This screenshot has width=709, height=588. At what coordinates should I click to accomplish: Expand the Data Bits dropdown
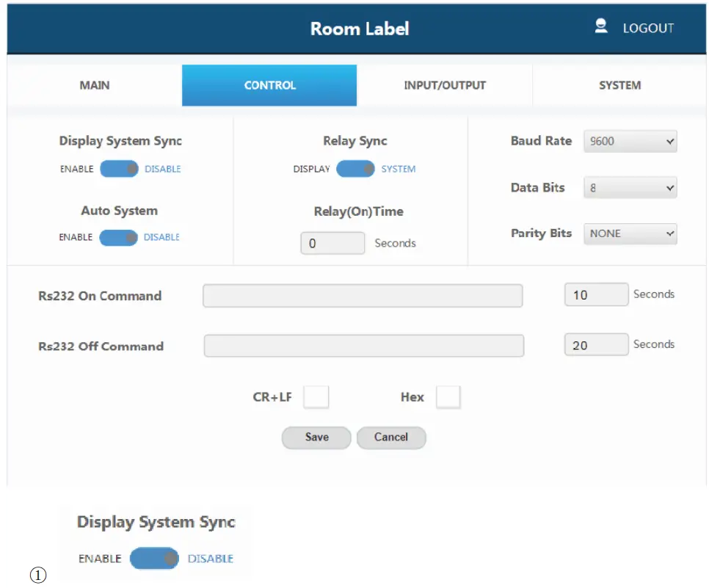coord(630,188)
